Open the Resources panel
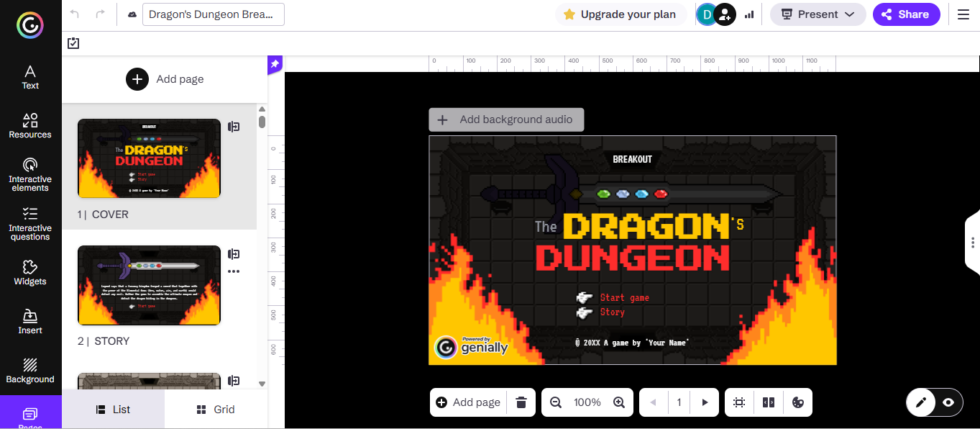 tap(30, 125)
